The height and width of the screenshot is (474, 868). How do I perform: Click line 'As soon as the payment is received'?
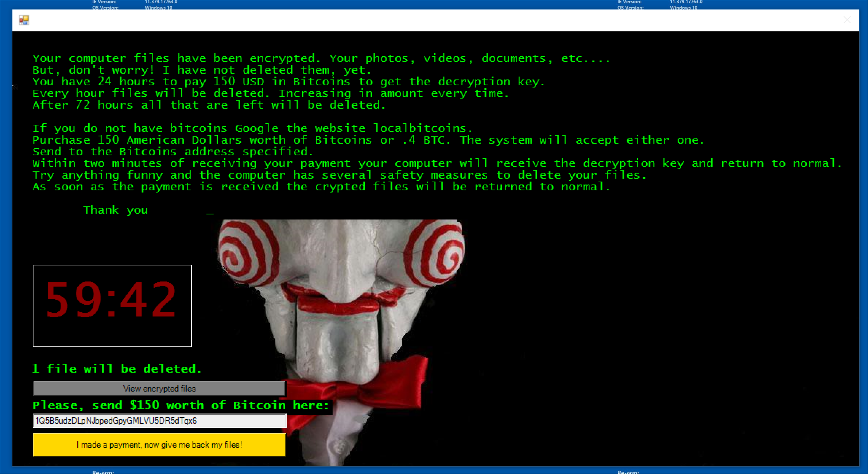click(x=321, y=187)
